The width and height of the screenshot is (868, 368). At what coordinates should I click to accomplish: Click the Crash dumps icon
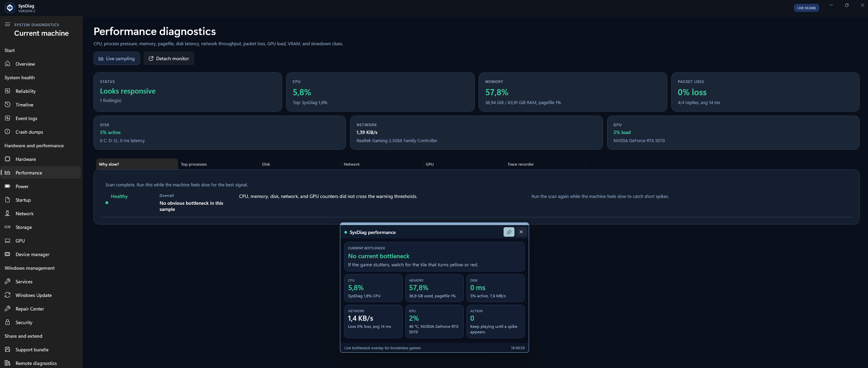pos(7,132)
